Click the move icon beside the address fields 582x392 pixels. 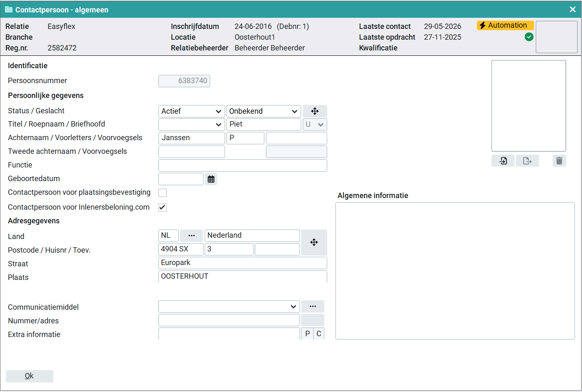coord(314,242)
